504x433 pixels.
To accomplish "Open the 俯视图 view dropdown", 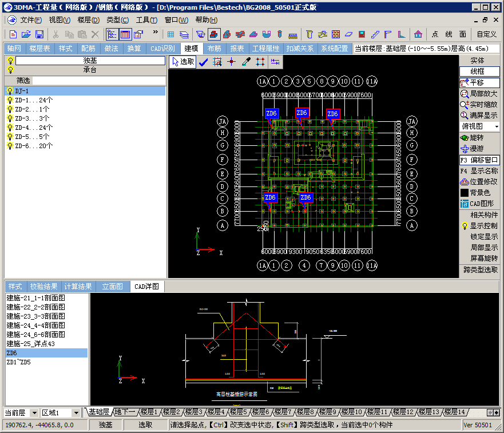I will (x=497, y=126).
